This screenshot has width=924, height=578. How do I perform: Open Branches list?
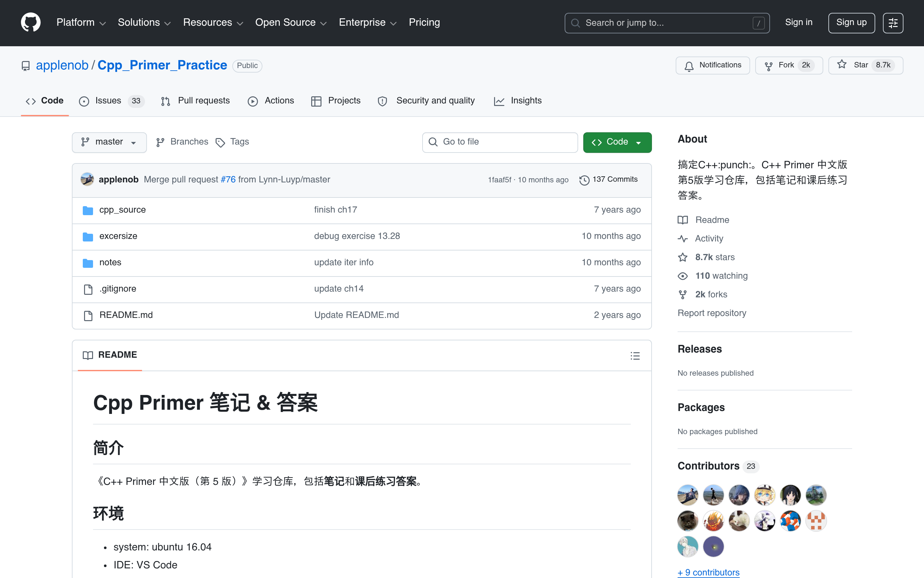click(x=183, y=142)
